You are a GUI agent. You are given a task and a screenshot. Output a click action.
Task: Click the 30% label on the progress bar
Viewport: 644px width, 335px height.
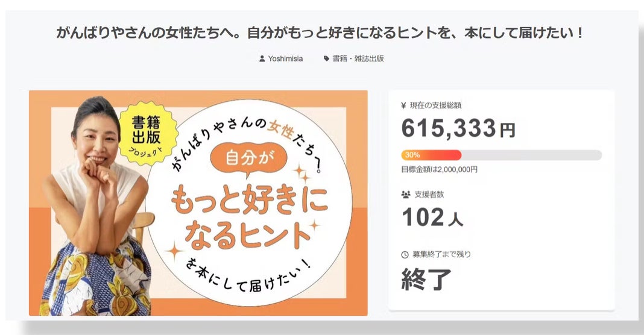412,155
